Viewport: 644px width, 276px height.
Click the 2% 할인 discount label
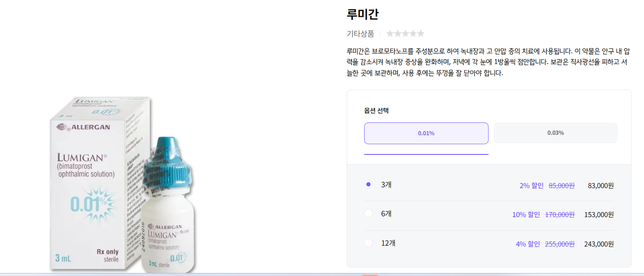(x=532, y=186)
